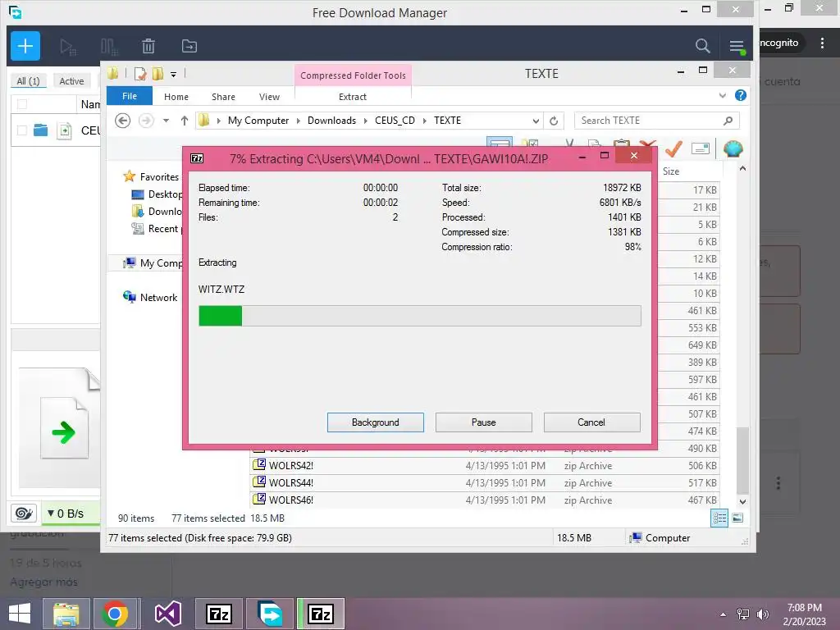Switch to the View ribbon tab

click(269, 97)
